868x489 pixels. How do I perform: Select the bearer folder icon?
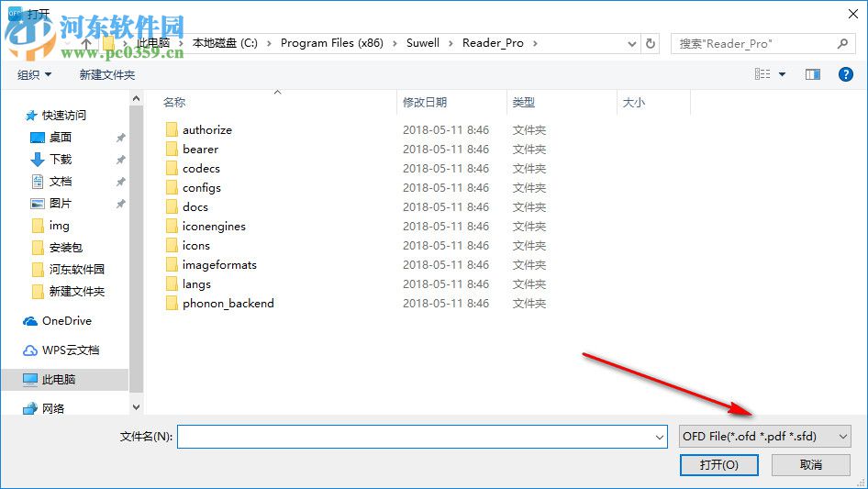[x=172, y=149]
